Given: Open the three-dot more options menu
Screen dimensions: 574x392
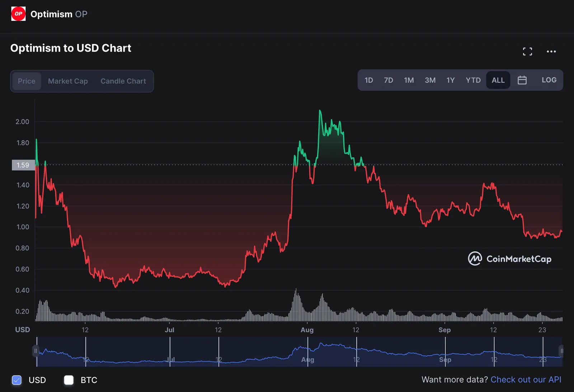Looking at the screenshot, I should coord(551,52).
